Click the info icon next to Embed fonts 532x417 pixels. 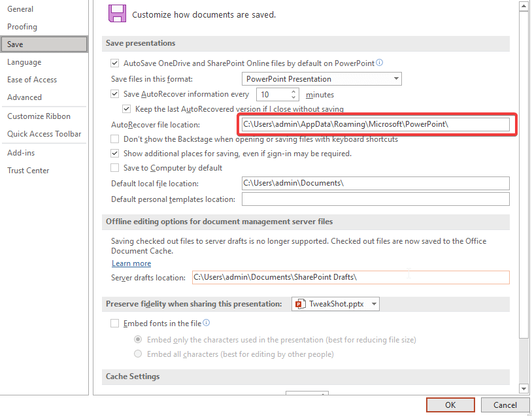pyautogui.click(x=207, y=323)
